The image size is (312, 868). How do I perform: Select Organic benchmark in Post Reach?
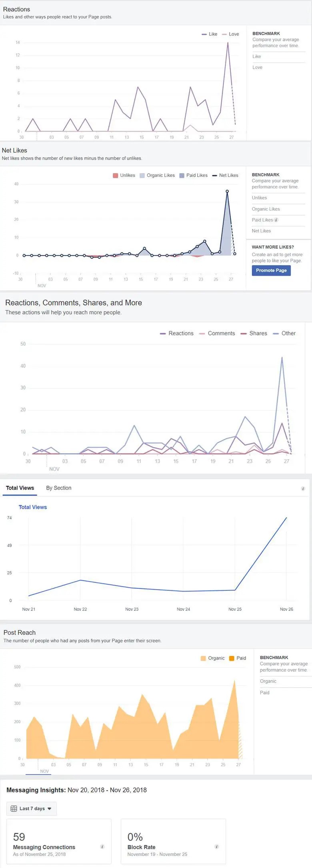[x=268, y=681]
